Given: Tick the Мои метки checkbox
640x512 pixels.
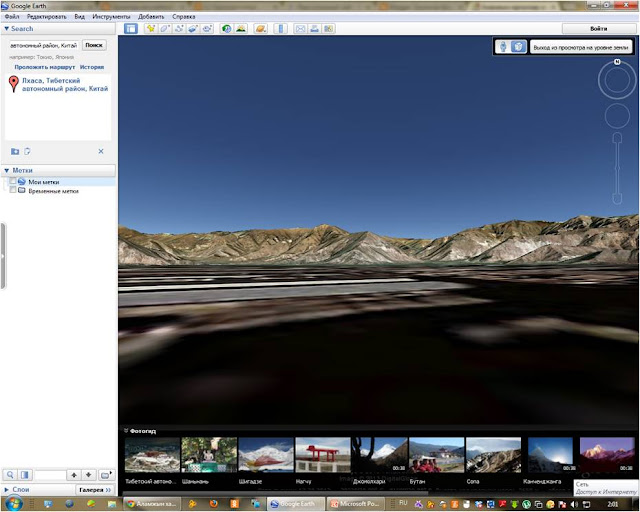Looking at the screenshot, I should tap(13, 181).
